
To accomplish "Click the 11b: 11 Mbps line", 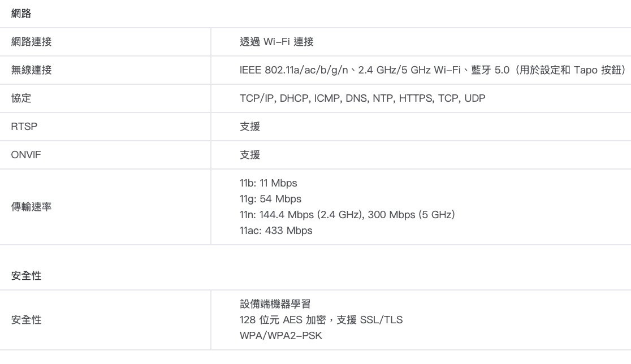I will 269,183.
